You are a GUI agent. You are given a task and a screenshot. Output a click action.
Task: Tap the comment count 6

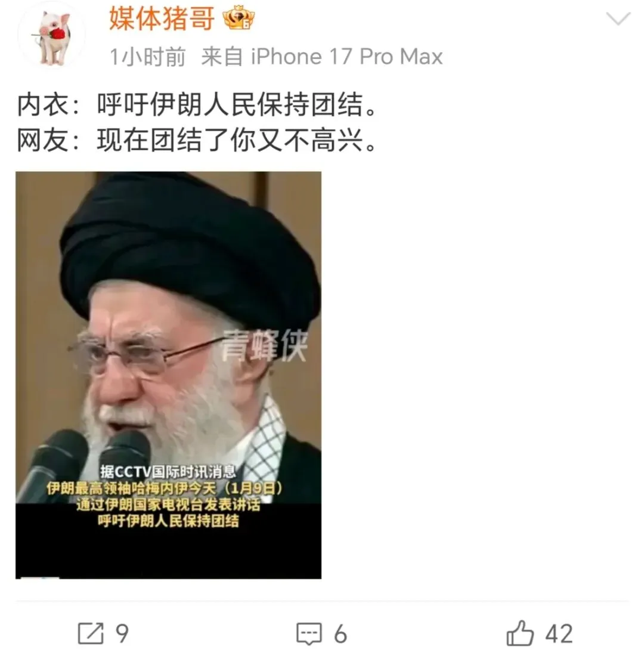pyautogui.click(x=340, y=634)
